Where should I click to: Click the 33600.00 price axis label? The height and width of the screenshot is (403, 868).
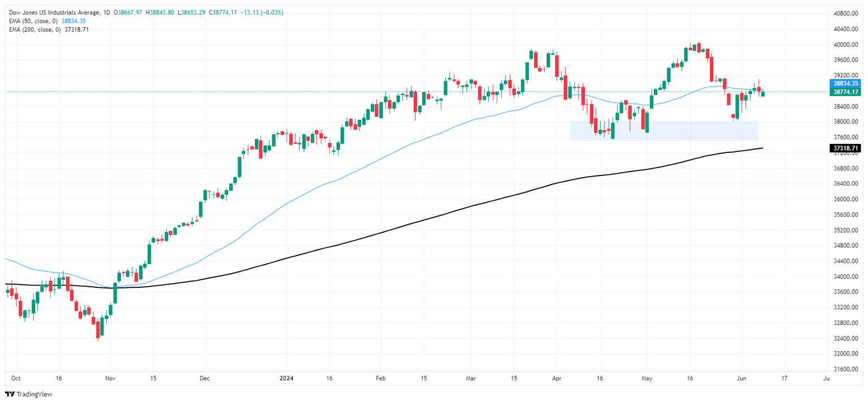(x=846, y=292)
